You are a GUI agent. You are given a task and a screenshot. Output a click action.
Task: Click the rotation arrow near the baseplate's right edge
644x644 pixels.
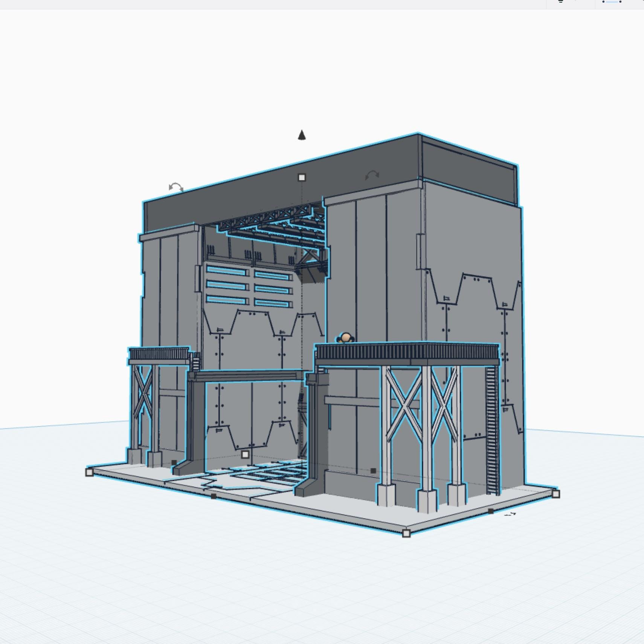point(510,514)
